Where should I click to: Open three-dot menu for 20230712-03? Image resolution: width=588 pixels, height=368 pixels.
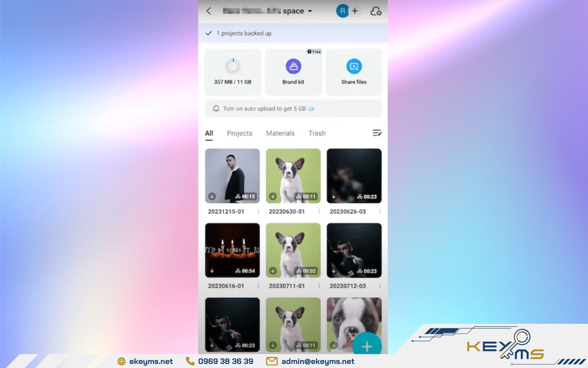pyautogui.click(x=380, y=285)
